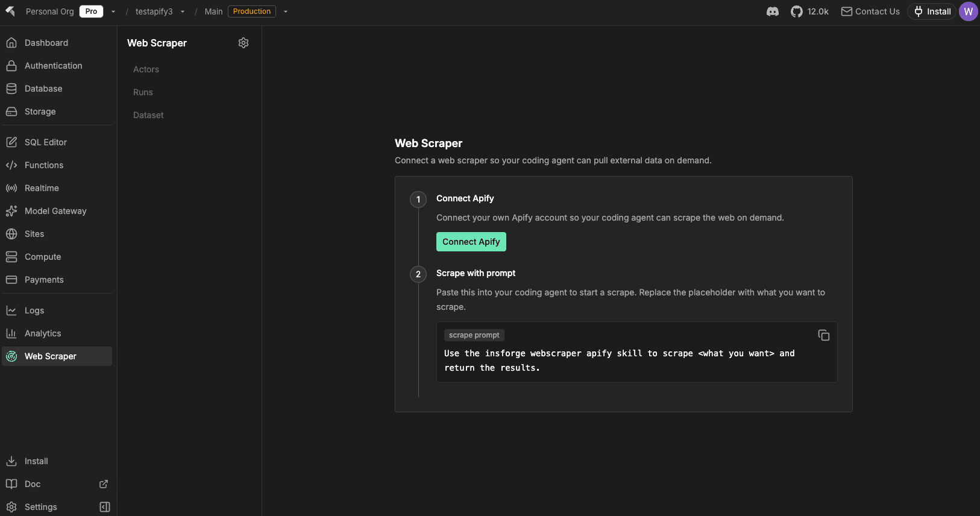Open Doc external link icon
Screen dimensions: 980x516
pyautogui.click(x=104, y=484)
